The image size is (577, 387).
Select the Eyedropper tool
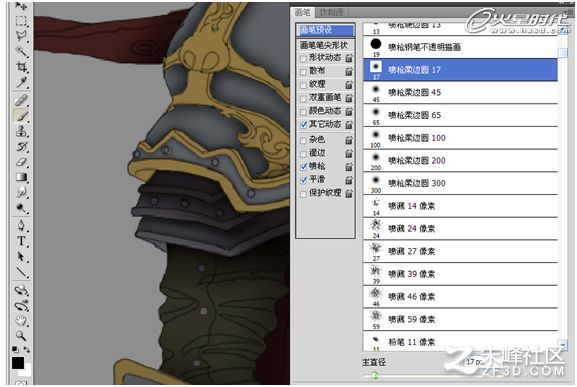pyautogui.click(x=22, y=83)
